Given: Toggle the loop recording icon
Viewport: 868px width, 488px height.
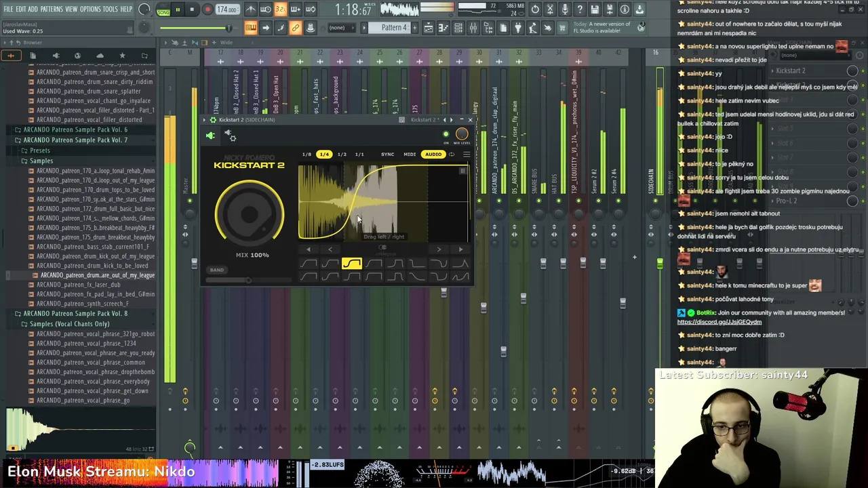Looking at the screenshot, I should (x=310, y=9).
